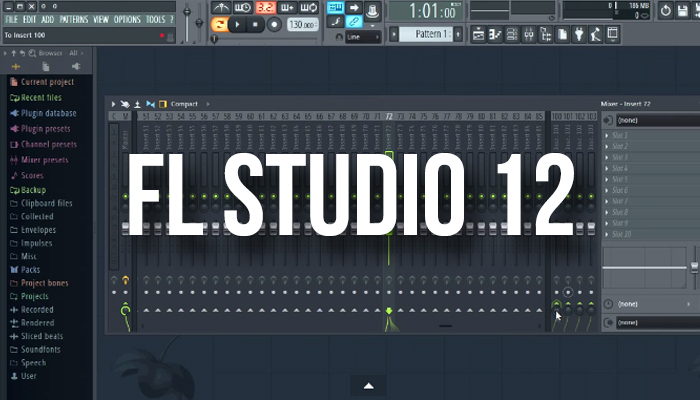Open mixer input (none) dropdown
700x400 pixels.
tap(658, 121)
